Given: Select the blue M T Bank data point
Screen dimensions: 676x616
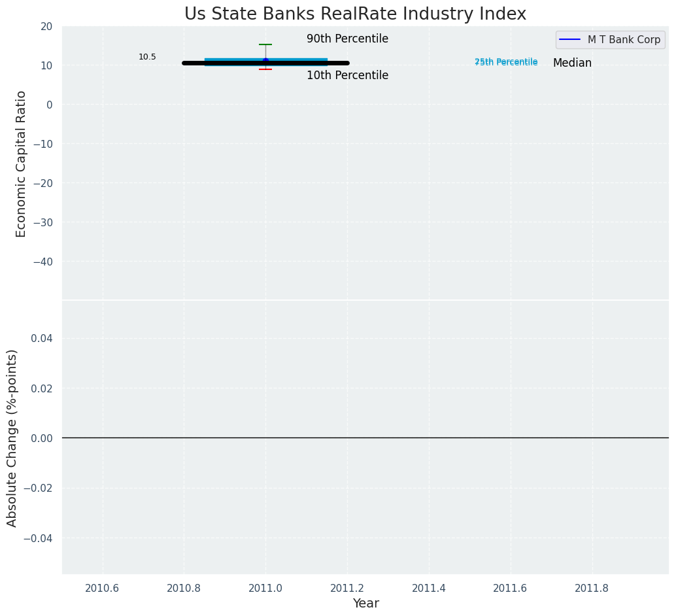Looking at the screenshot, I should click(x=265, y=61).
